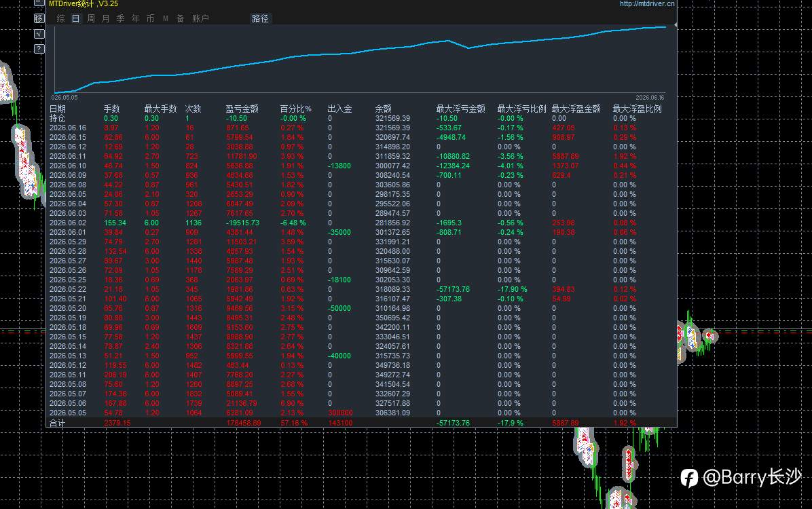Select the 2026.06.15 date row
The height and width of the screenshot is (509, 812).
[68, 137]
